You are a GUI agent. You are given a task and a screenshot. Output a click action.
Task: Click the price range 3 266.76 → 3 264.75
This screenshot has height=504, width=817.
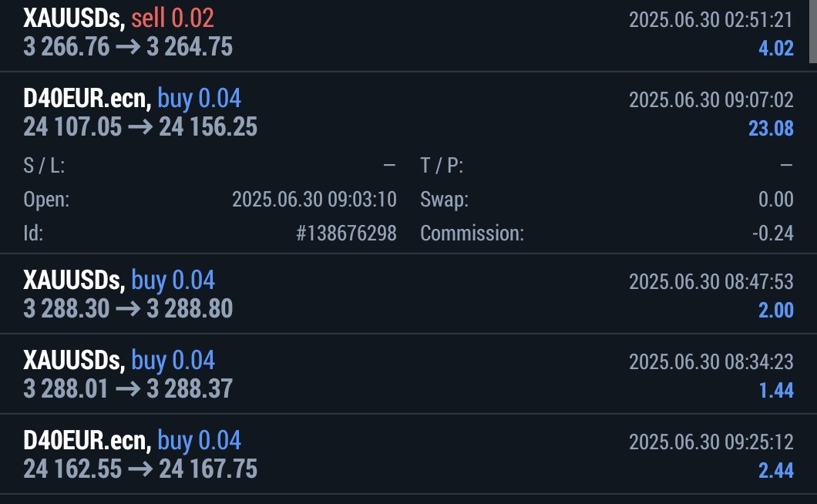pos(128,47)
